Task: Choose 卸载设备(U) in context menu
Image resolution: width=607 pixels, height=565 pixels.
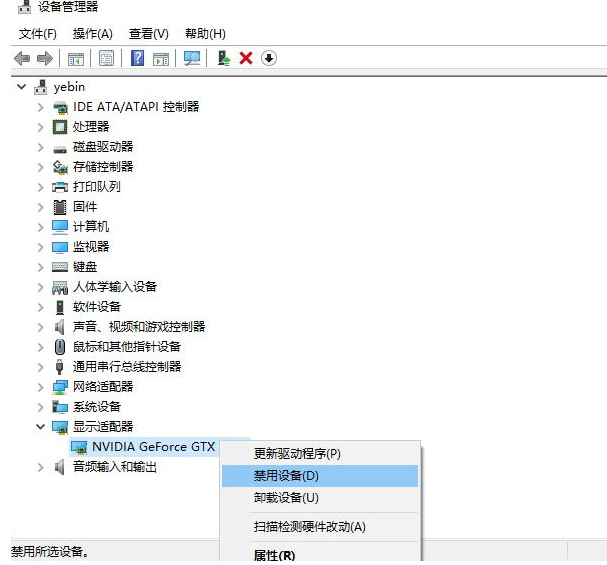Action: 320,498
